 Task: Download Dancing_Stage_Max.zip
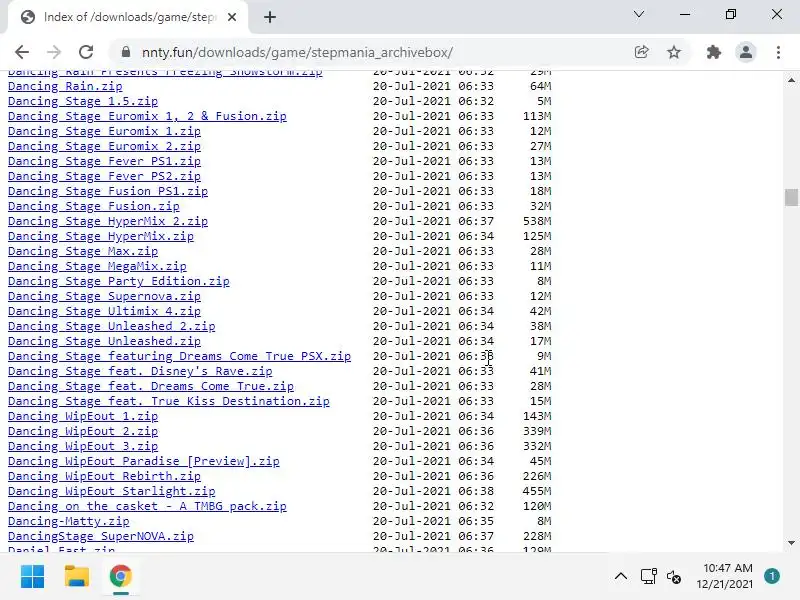point(83,251)
